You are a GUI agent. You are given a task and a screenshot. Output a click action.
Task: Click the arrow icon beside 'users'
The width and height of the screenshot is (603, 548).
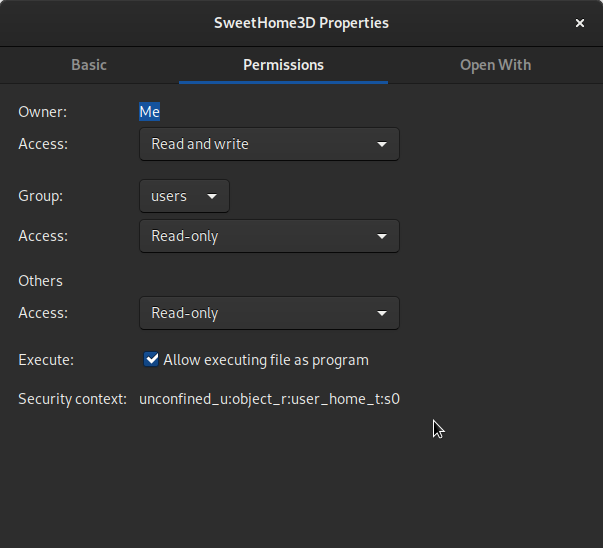[212, 196]
